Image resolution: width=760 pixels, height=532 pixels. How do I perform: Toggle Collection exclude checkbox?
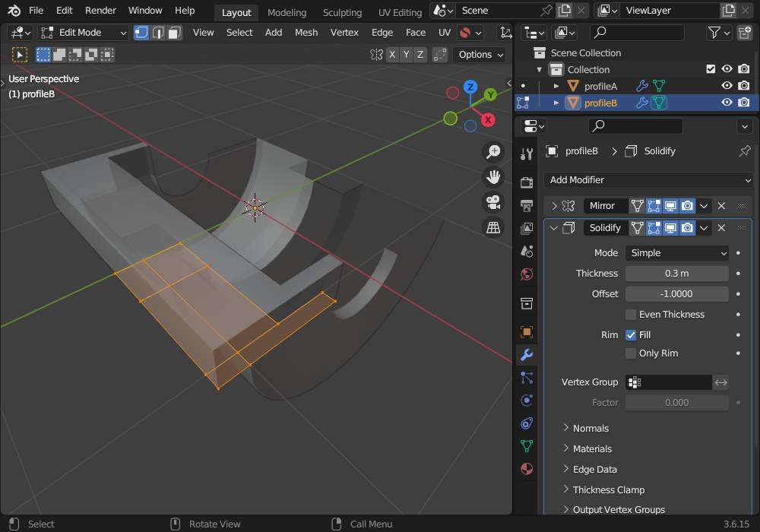coord(711,69)
